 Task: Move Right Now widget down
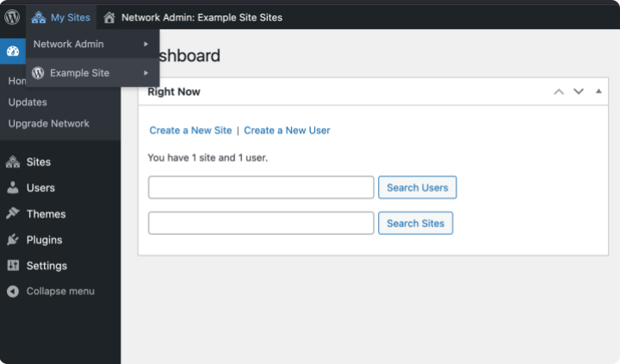(579, 91)
